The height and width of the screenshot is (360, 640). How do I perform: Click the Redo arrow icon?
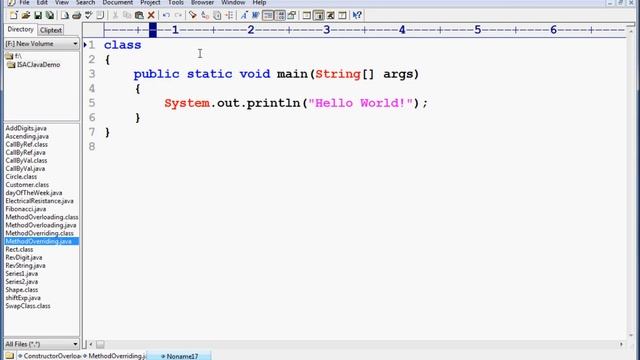[x=178, y=16]
